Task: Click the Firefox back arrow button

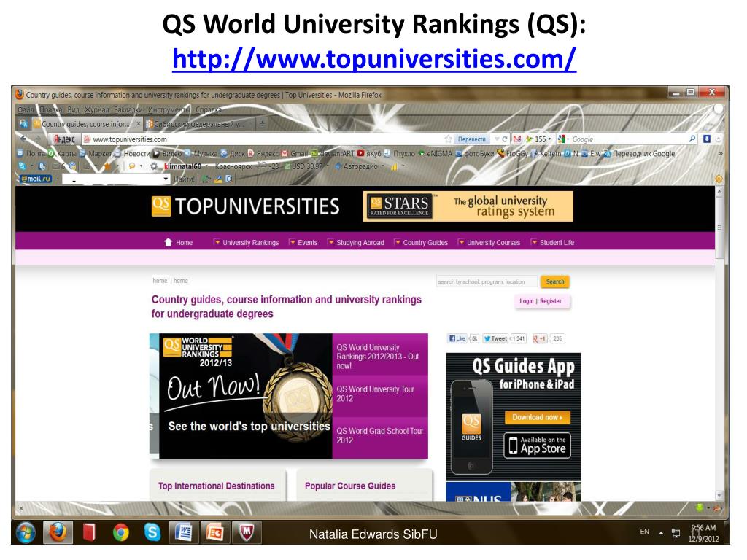Action: (x=23, y=139)
